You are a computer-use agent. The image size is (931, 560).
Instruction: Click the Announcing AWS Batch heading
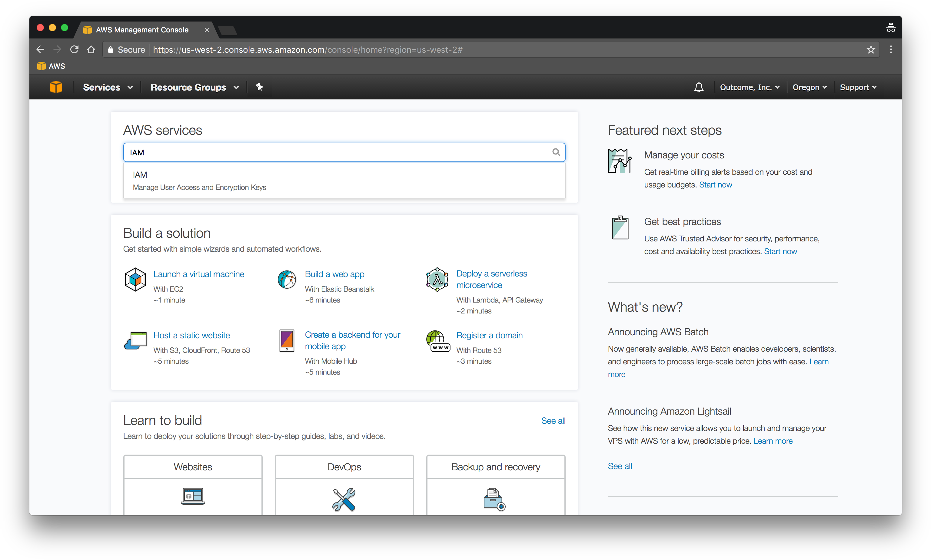tap(658, 332)
